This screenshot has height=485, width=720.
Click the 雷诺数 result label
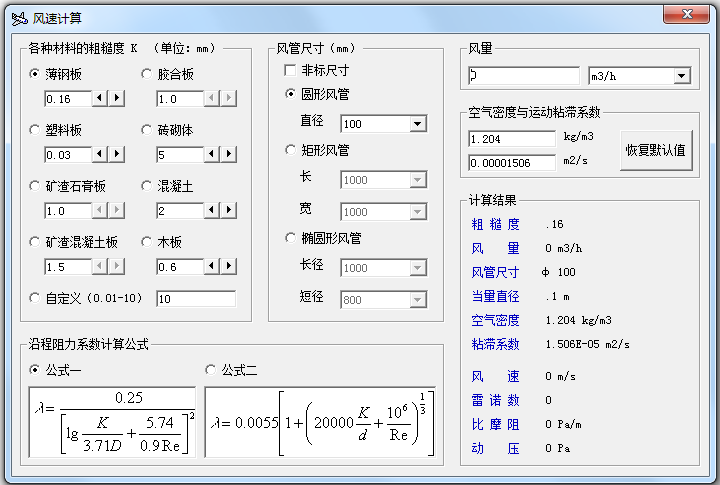click(495, 400)
